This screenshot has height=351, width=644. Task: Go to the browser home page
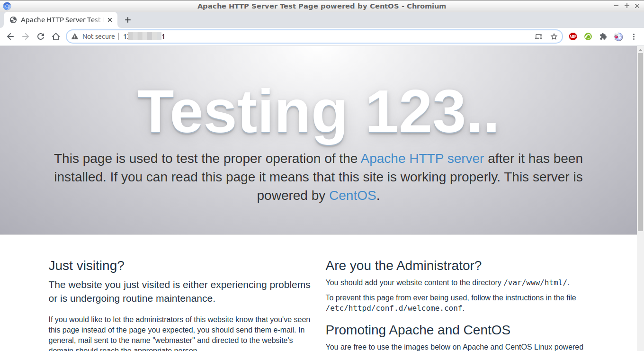[x=56, y=36]
